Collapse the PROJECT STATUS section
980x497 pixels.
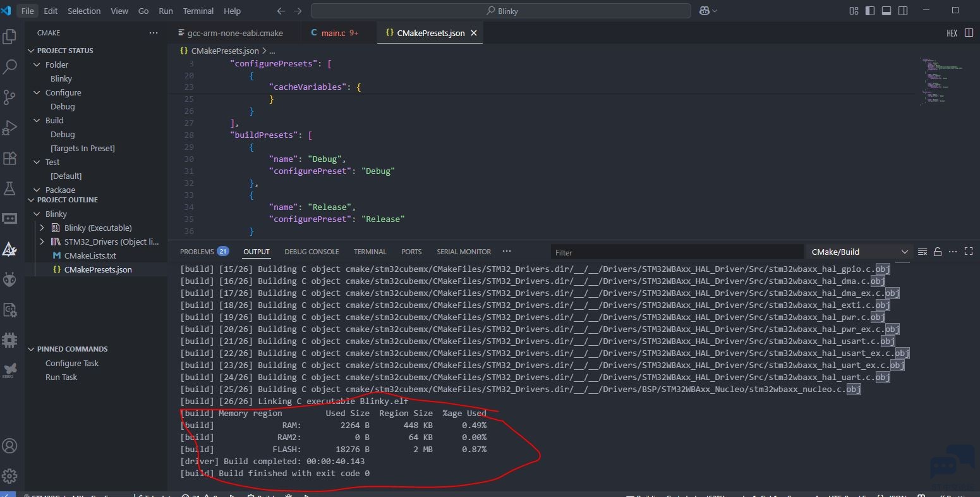coord(64,51)
